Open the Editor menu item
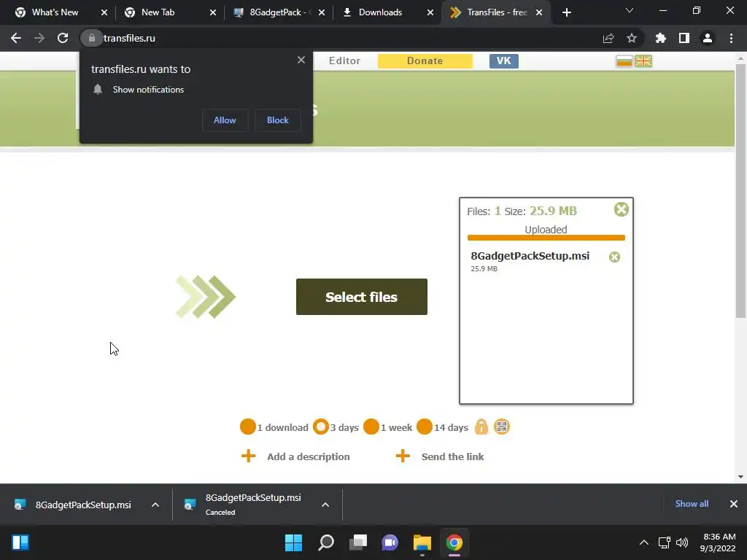The image size is (747, 560). click(344, 61)
